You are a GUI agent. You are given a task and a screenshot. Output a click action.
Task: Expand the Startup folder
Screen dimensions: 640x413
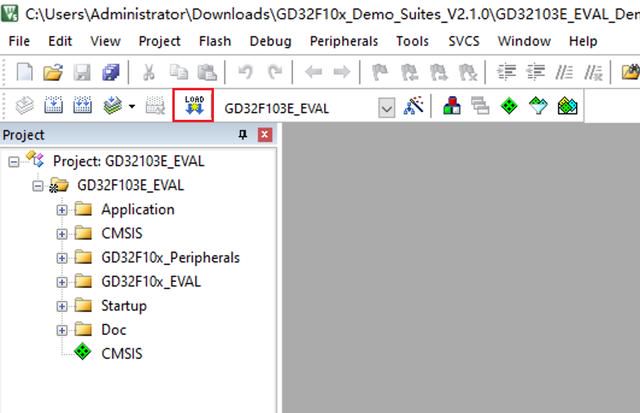(62, 306)
